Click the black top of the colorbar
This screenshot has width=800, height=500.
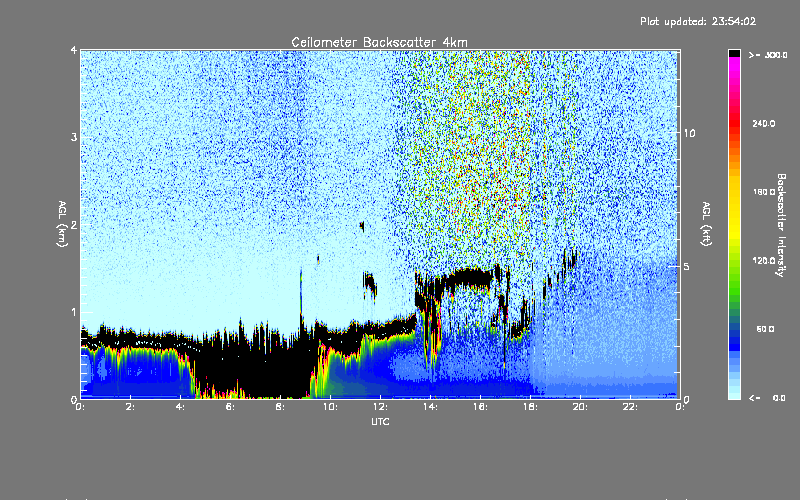tap(734, 53)
